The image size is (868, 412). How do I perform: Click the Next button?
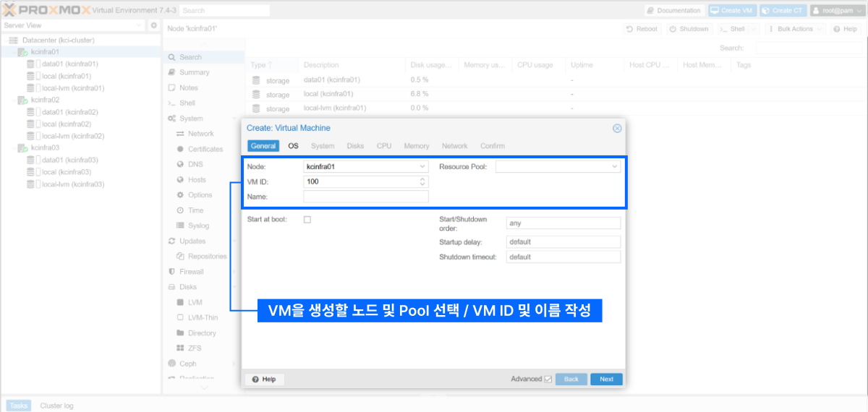click(x=606, y=379)
